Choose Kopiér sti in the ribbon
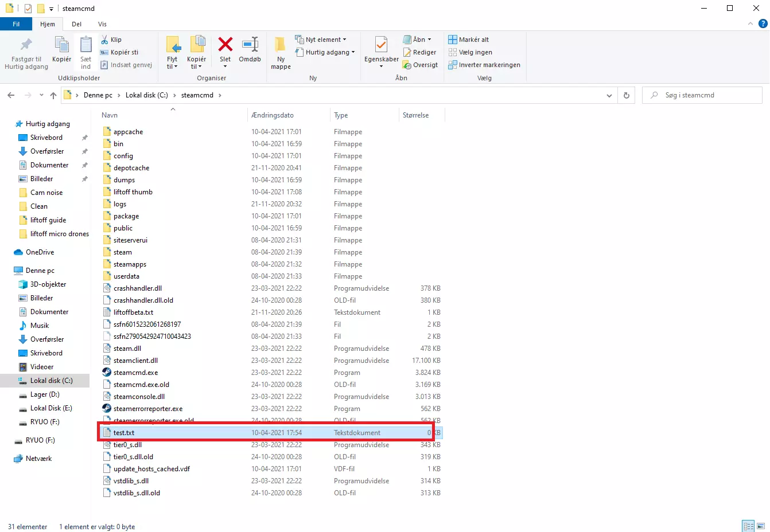Image resolution: width=770 pixels, height=532 pixels. pyautogui.click(x=119, y=52)
